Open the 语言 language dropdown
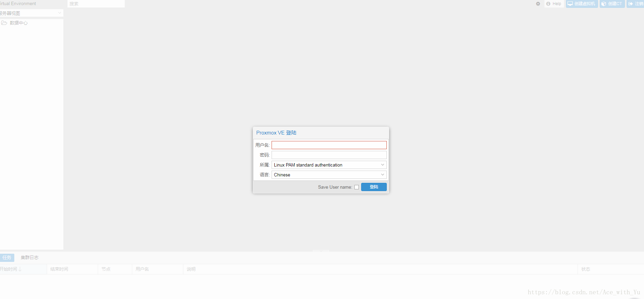 (x=329, y=175)
